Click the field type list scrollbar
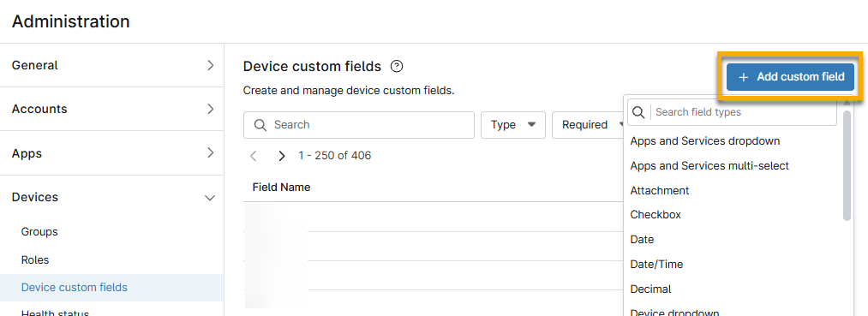 pos(847,165)
